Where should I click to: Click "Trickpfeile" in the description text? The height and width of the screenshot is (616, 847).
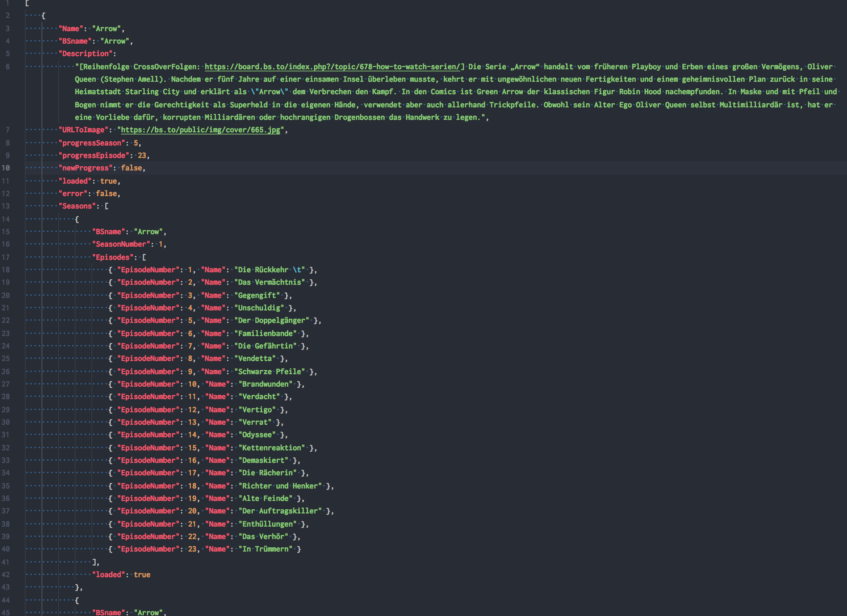click(x=512, y=105)
